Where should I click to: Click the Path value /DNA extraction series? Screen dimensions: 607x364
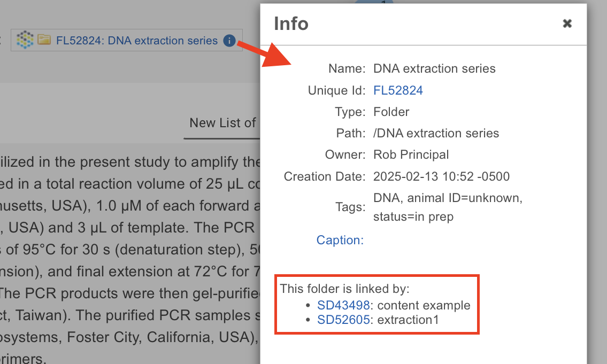pos(436,133)
